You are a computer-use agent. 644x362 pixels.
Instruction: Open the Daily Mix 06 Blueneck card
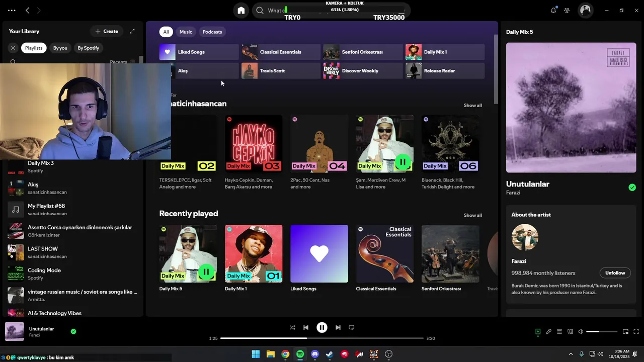pos(450,152)
